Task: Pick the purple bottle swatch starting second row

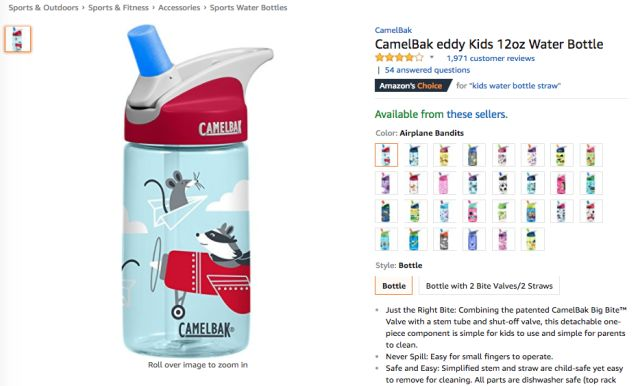Action: tap(386, 183)
